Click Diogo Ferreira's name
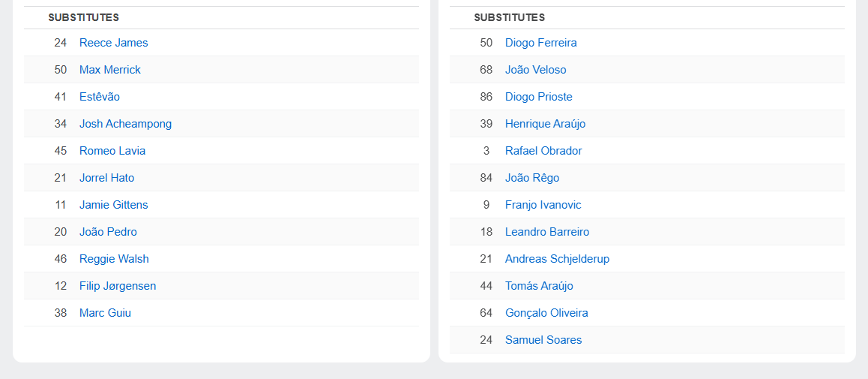The height and width of the screenshot is (379, 868). (x=540, y=43)
